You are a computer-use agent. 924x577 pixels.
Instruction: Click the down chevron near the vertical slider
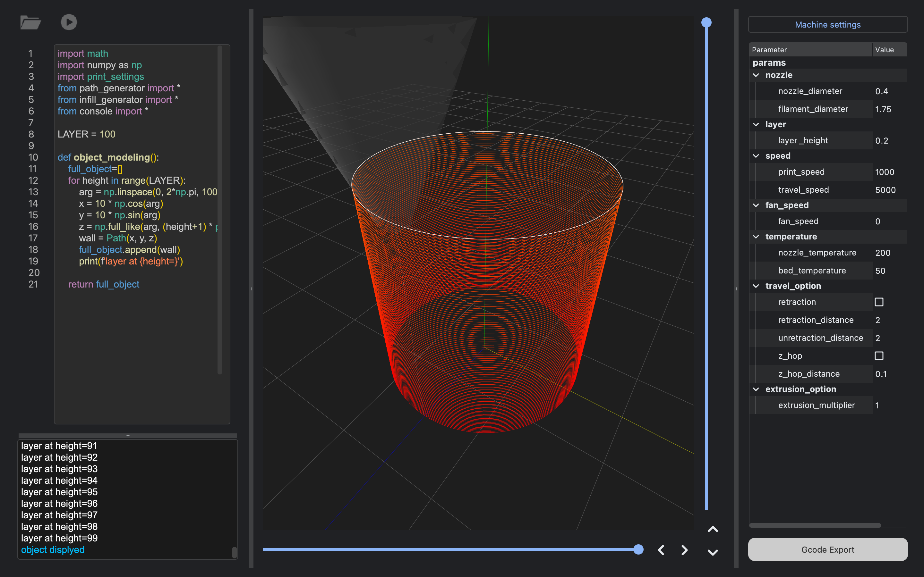pos(713,552)
